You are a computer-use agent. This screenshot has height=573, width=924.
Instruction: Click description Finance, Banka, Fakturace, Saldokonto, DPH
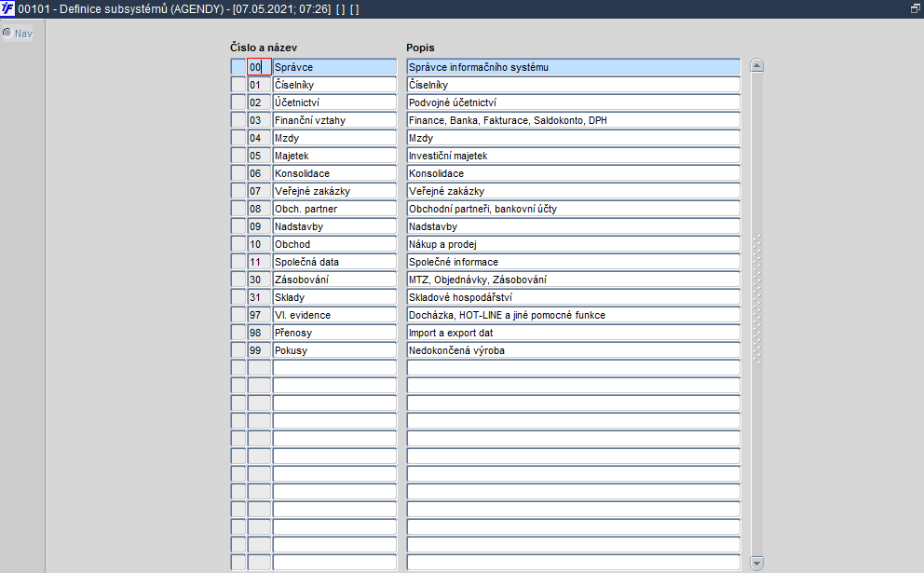(x=574, y=119)
